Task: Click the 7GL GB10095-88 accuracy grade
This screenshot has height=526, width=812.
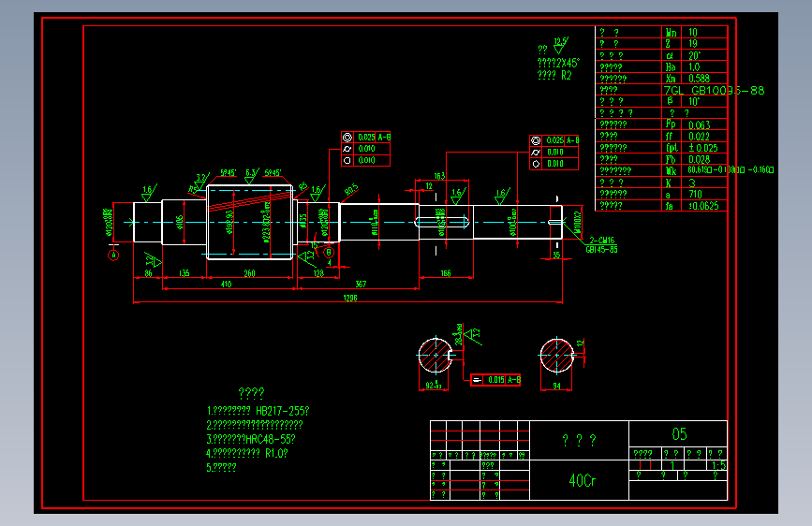Action: (x=714, y=91)
